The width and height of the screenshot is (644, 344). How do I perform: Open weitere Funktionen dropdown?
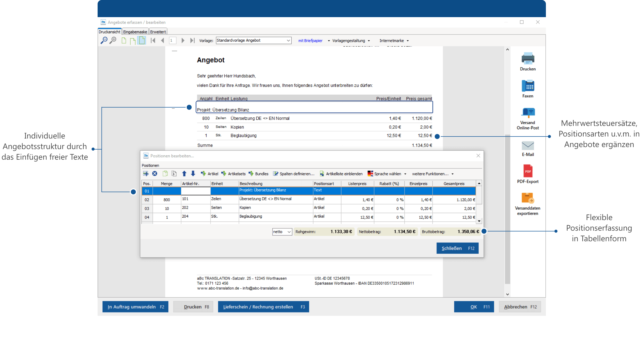[433, 174]
